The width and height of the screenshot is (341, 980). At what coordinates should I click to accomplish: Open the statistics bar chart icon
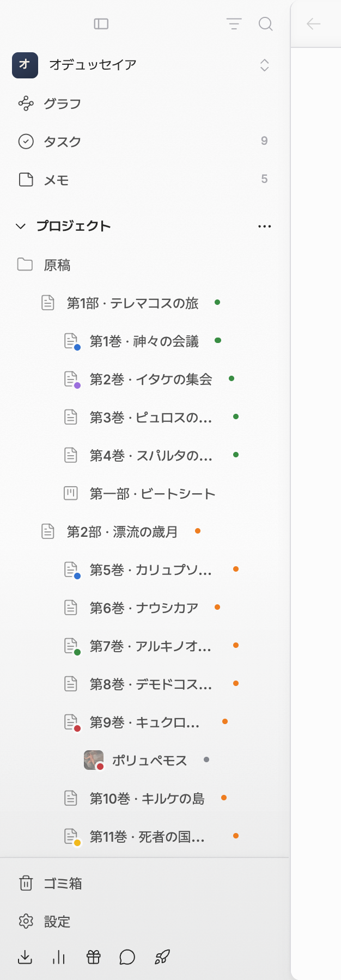click(x=59, y=957)
